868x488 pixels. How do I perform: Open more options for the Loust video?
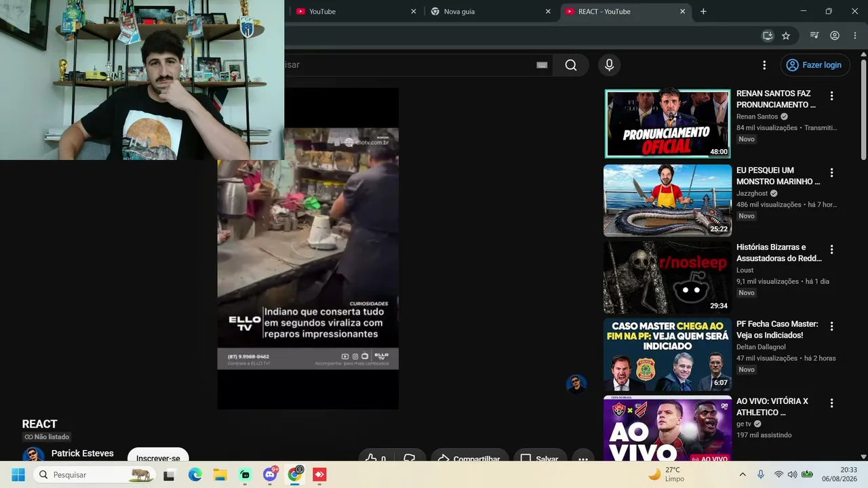(831, 249)
